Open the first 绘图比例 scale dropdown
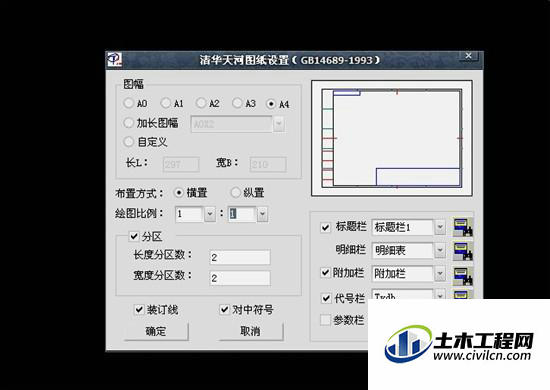 pyautogui.click(x=210, y=214)
